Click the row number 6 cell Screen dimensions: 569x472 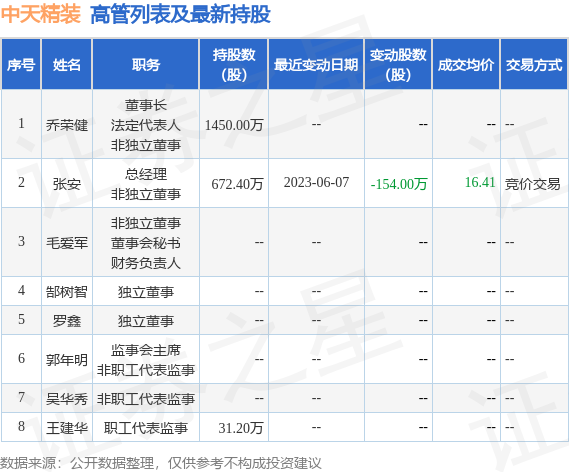pos(21,358)
